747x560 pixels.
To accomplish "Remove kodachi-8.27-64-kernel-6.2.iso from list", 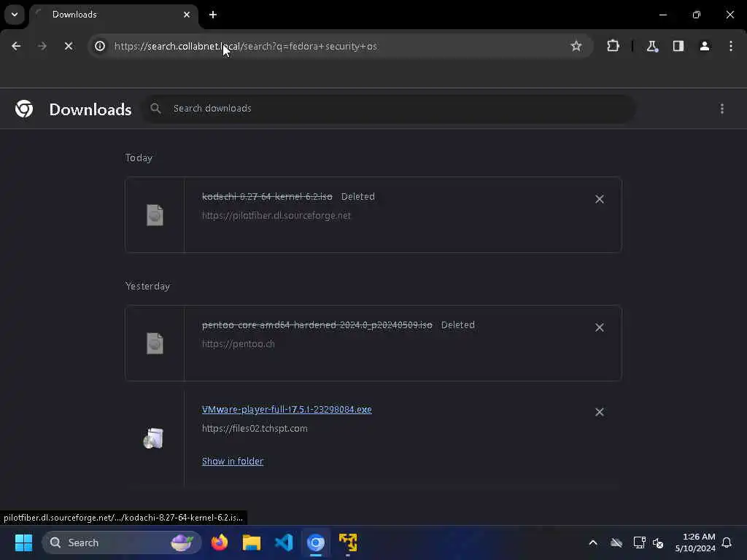I will [x=600, y=199].
